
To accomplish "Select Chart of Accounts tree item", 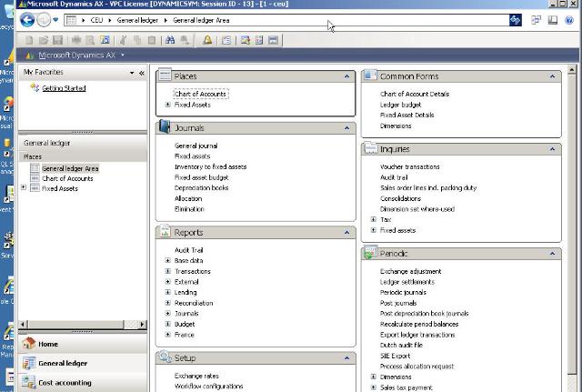I will [67, 178].
